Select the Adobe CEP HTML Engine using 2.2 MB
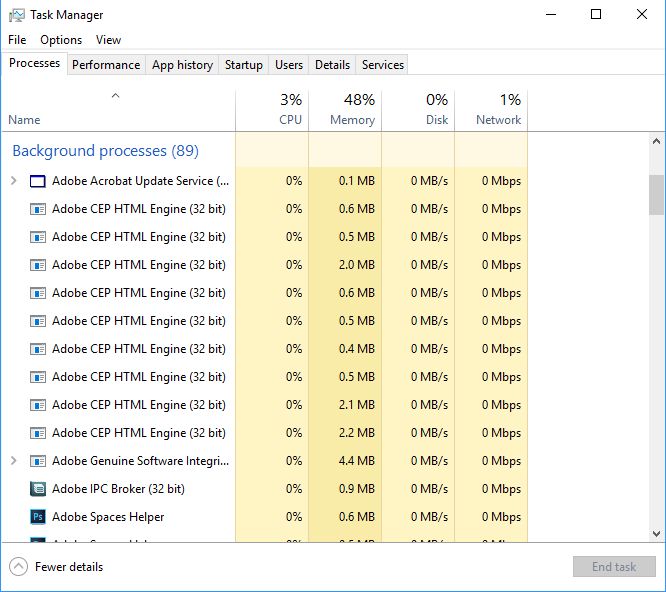666x592 pixels. click(x=265, y=433)
